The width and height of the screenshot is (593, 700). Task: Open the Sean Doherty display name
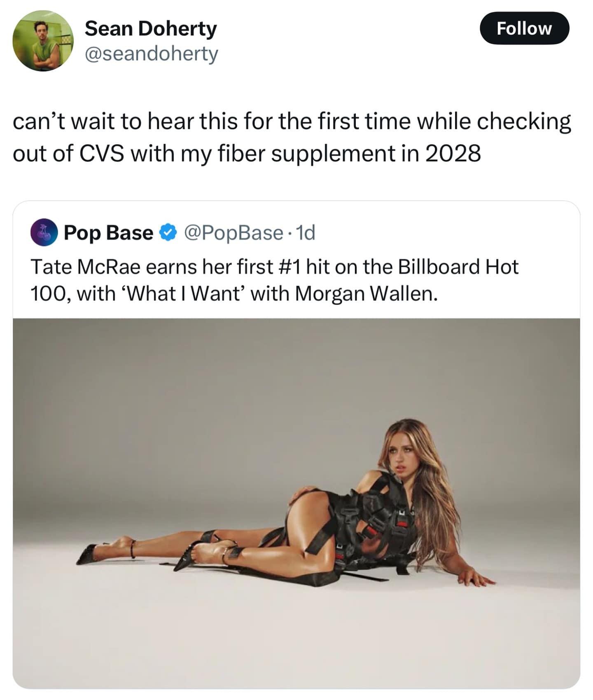[151, 28]
